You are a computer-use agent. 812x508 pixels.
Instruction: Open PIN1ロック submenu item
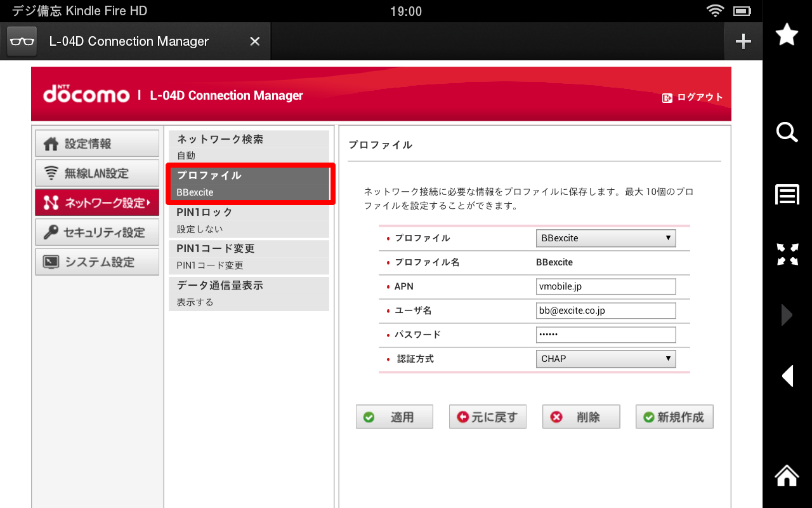click(249, 220)
